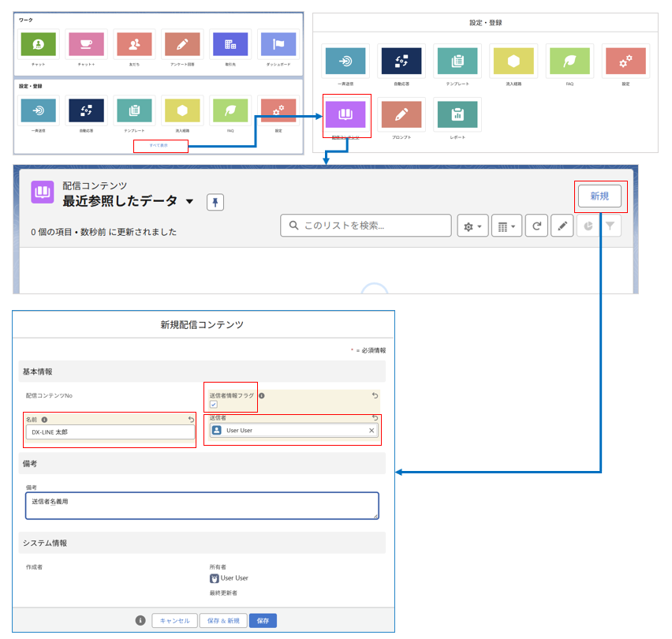Cancel the form with キャンセル button
This screenshot has width=672, height=639.
174,621
